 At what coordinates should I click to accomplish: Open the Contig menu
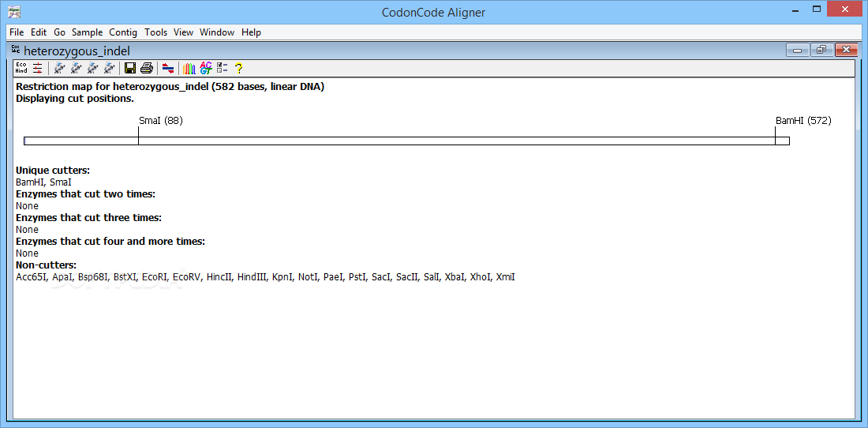coord(124,32)
